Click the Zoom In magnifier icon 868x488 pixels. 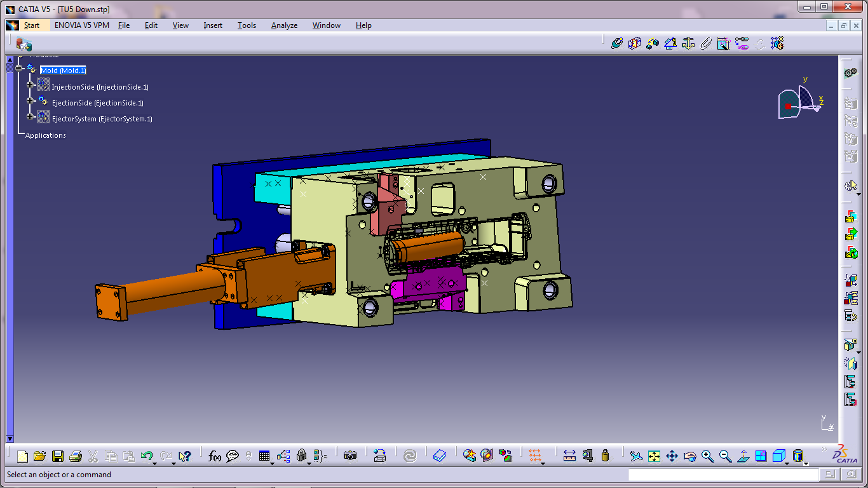[x=707, y=456]
